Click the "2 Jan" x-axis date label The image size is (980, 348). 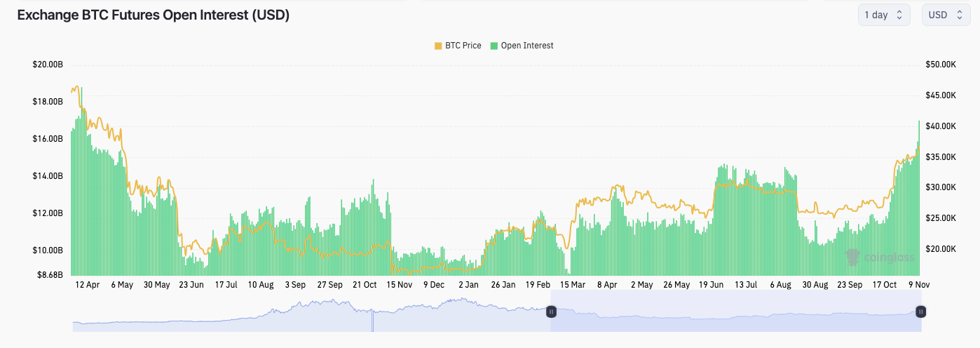coord(468,285)
